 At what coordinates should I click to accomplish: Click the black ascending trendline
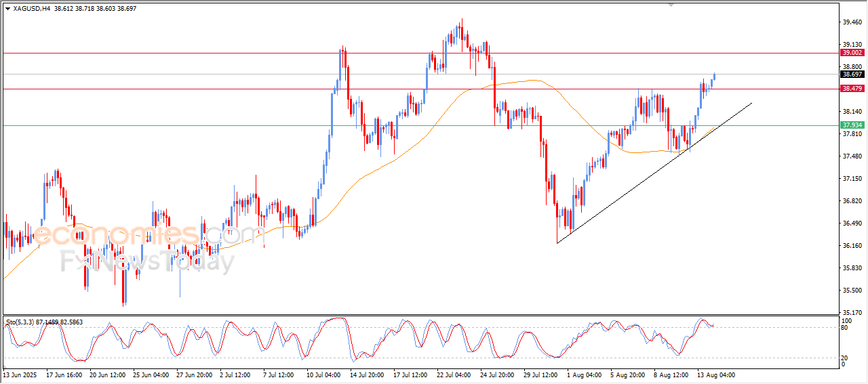click(654, 173)
